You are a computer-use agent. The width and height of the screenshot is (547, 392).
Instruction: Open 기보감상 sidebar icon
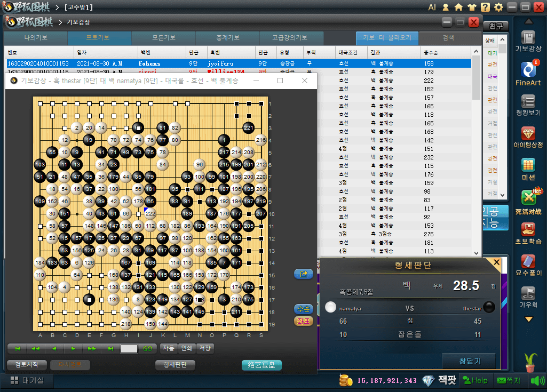point(528,42)
